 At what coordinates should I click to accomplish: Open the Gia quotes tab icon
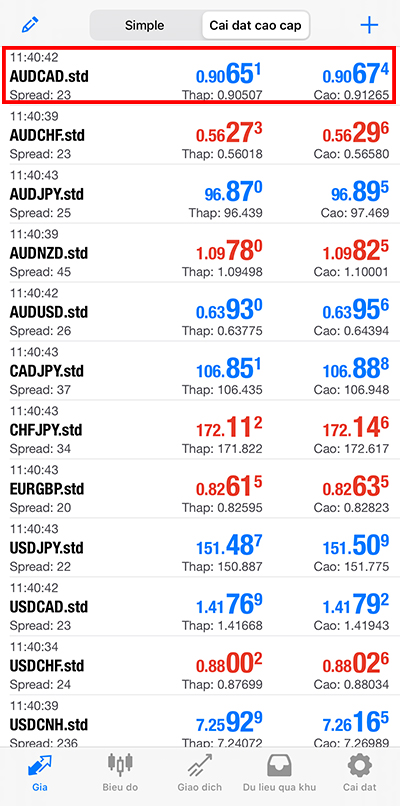[39, 767]
